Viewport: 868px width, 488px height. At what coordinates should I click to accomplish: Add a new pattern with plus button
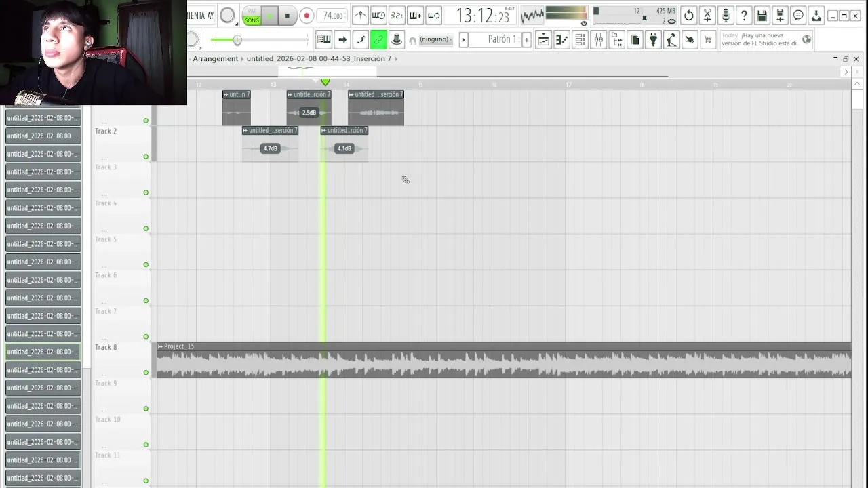click(526, 40)
